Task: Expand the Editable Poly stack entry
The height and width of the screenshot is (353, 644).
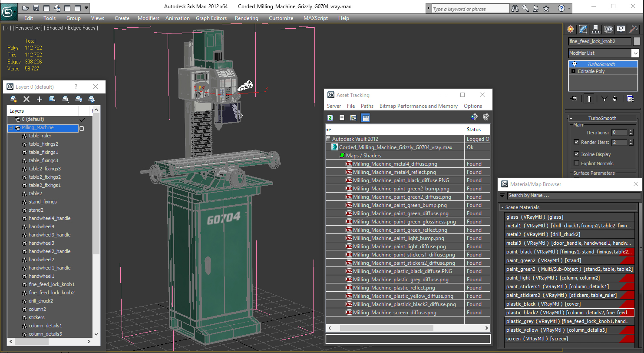Action: (573, 71)
